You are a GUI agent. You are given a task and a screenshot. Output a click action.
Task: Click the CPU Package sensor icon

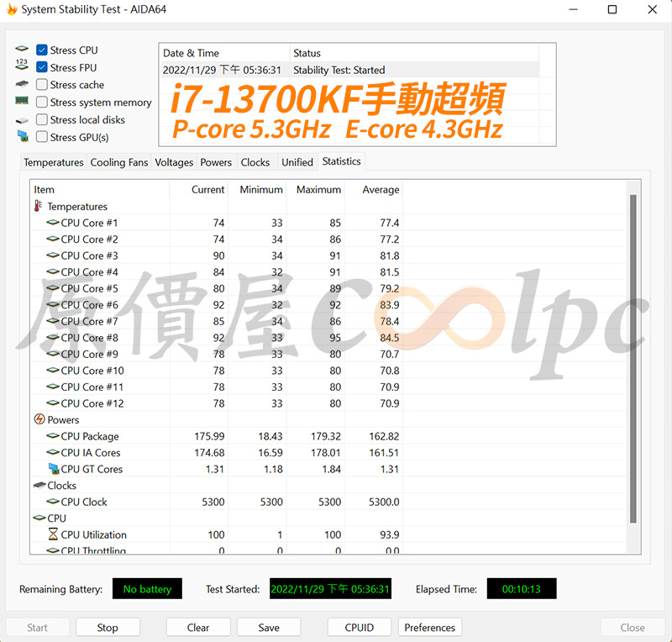[53, 436]
